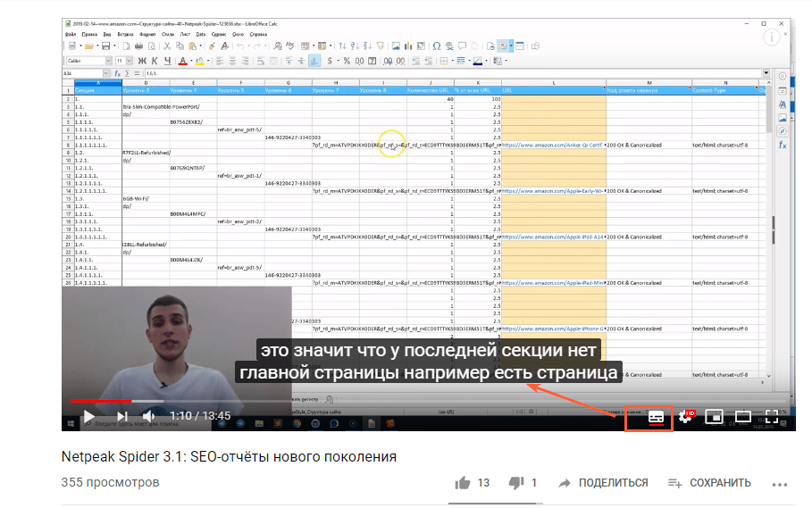The height and width of the screenshot is (508, 812).
Task: Click the Clone Formatting paintbrush icon
Action: (x=212, y=46)
